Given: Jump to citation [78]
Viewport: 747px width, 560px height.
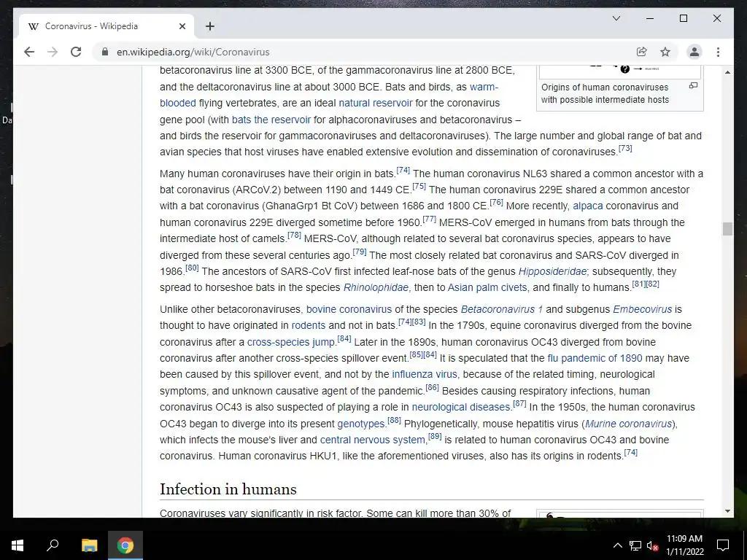Looking at the screenshot, I should click(x=294, y=236).
